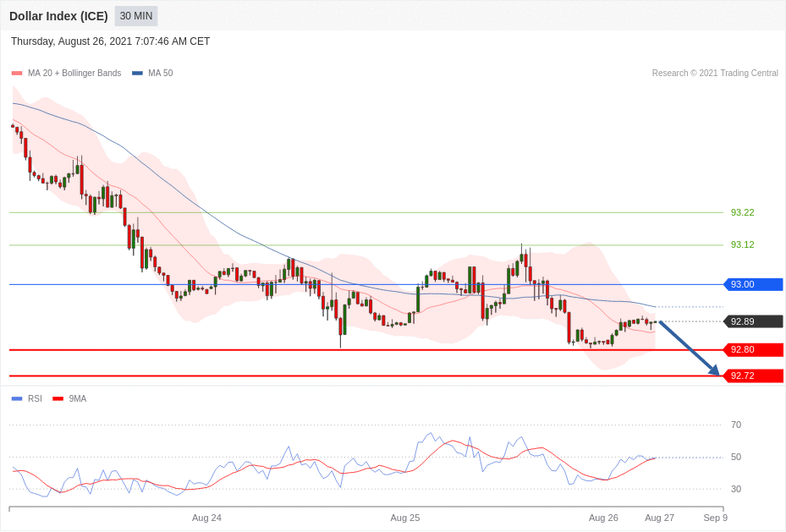Click the RSI 70 axis label
Image resolution: width=786 pixels, height=532 pixels.
[736, 425]
